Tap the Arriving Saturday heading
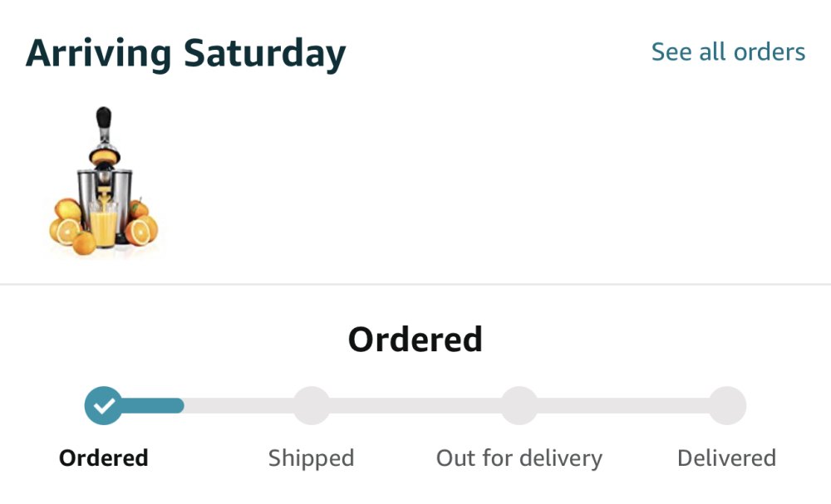The width and height of the screenshot is (831, 504). (185, 54)
